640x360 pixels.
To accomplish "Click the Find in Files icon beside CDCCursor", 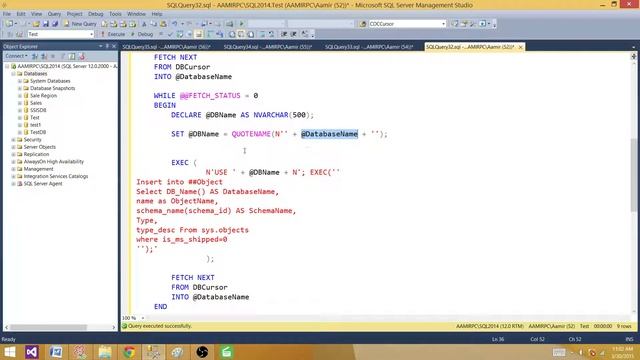I will click(x=362, y=24).
